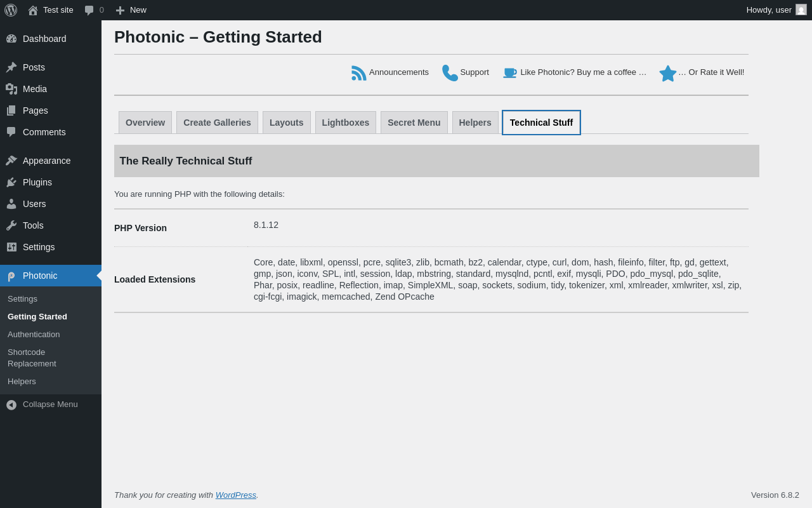812x508 pixels.
Task: Follow the WordPress footer link
Action: click(x=236, y=495)
